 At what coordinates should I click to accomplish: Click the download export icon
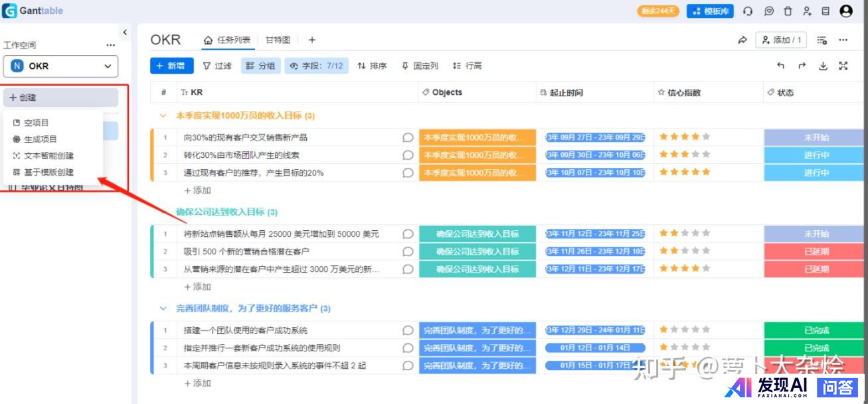pos(823,66)
